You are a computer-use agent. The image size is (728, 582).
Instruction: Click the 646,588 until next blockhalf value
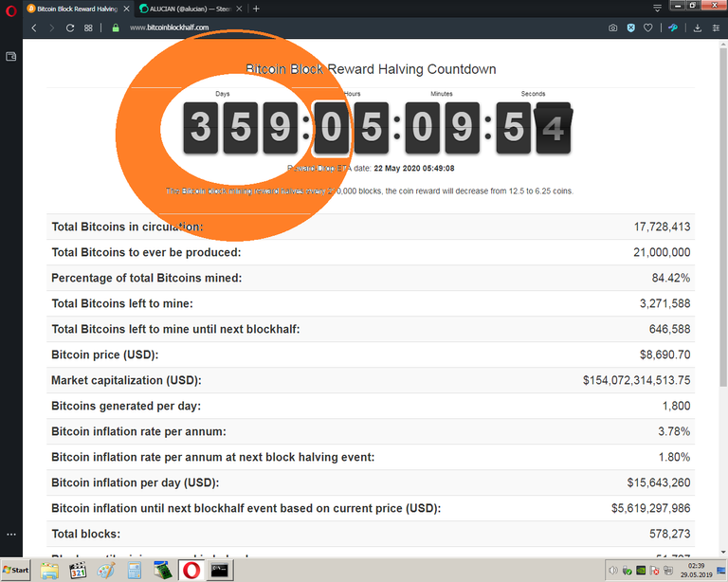point(669,329)
